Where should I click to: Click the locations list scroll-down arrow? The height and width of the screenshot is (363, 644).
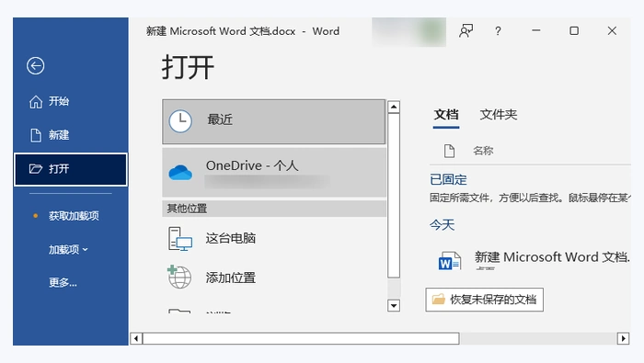point(394,306)
